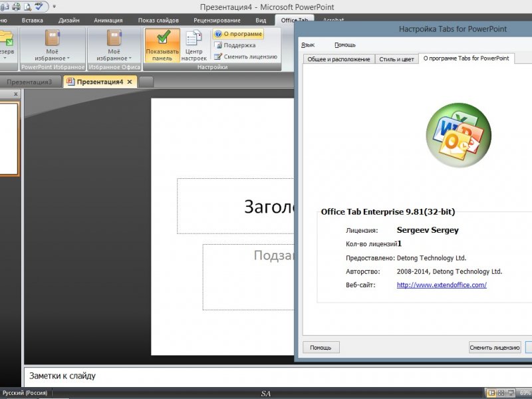Screen dimensions: 532x399
Task: Click the blank new-tab button after Презентация4
Action: pos(146,82)
